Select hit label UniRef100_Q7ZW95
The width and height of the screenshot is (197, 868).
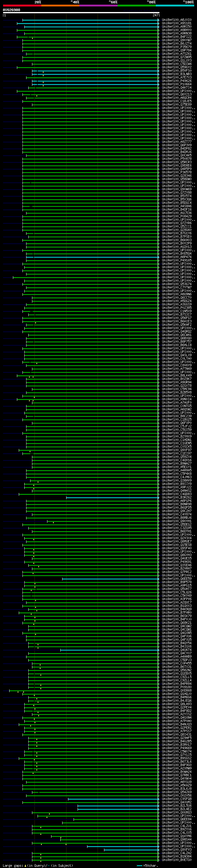click(177, 57)
